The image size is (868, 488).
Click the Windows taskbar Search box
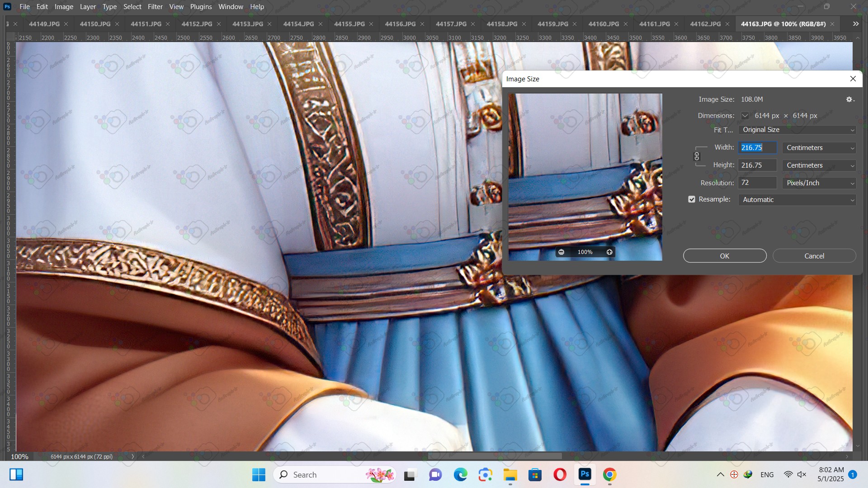[335, 474]
